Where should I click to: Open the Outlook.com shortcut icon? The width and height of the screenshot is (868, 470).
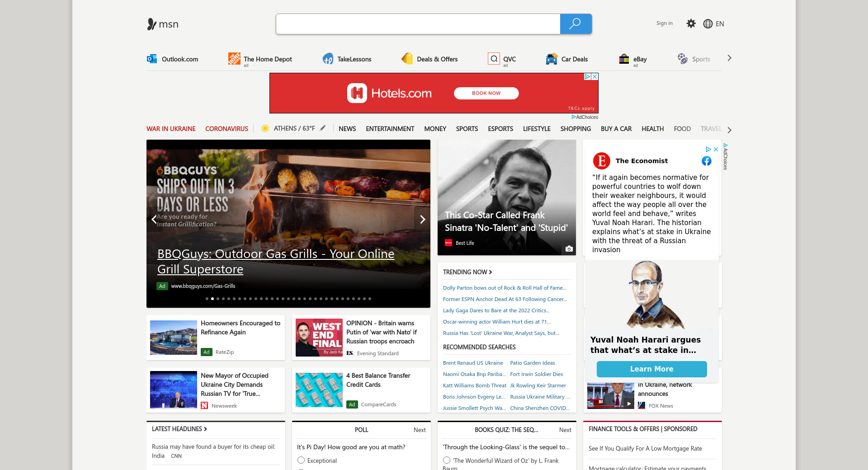pyautogui.click(x=151, y=59)
